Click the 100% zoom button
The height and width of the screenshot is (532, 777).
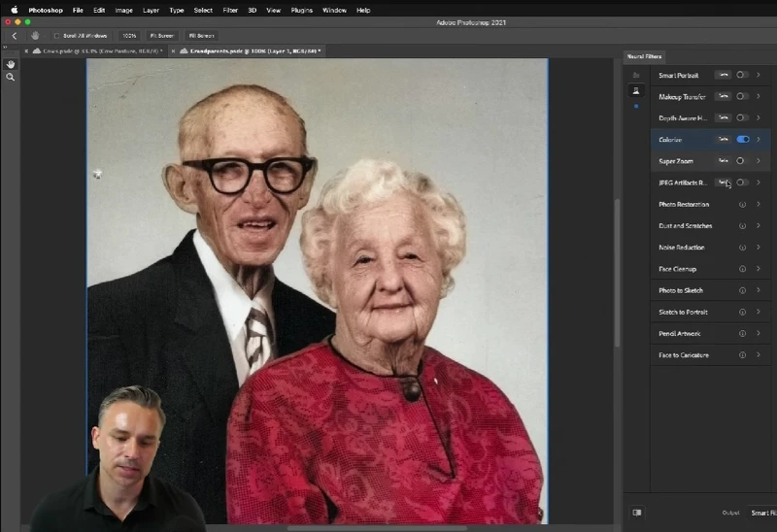[129, 36]
